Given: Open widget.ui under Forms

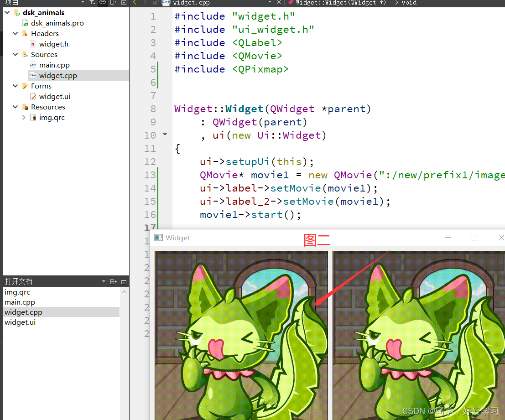Looking at the screenshot, I should coord(54,97).
